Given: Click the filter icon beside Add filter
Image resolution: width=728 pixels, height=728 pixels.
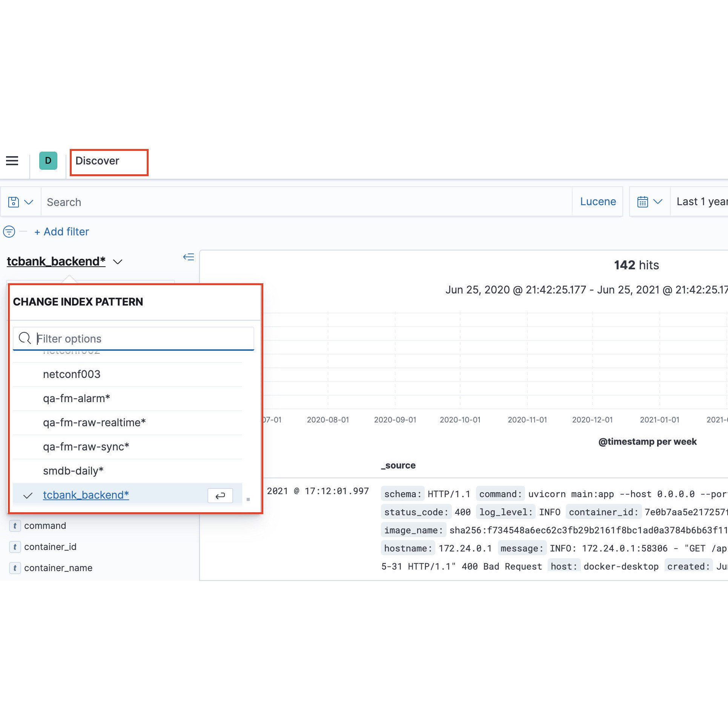Looking at the screenshot, I should tap(9, 232).
